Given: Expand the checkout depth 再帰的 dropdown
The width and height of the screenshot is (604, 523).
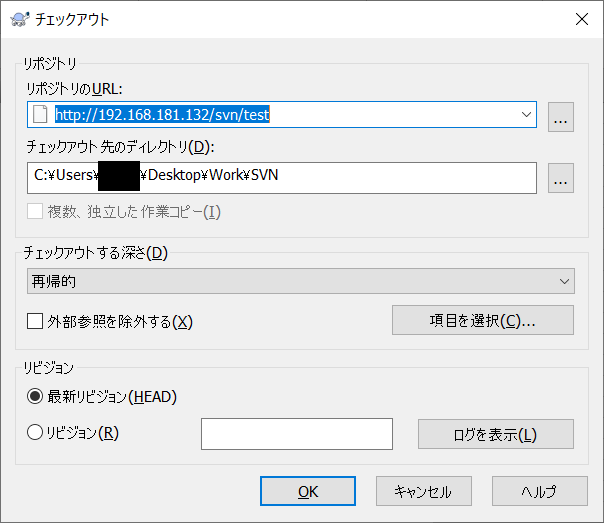Looking at the screenshot, I should (300, 281).
